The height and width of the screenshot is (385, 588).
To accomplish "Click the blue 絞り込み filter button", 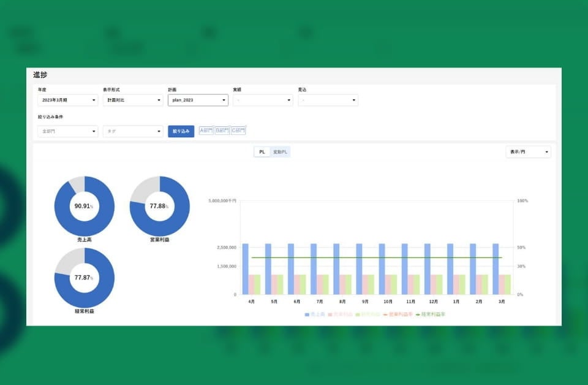I will tap(181, 131).
